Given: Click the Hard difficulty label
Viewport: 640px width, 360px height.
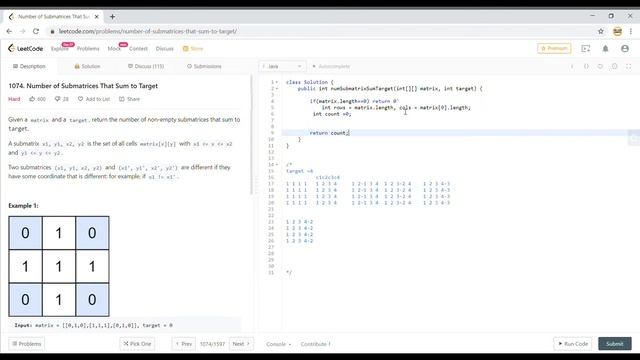Looking at the screenshot, I should click(14, 99).
